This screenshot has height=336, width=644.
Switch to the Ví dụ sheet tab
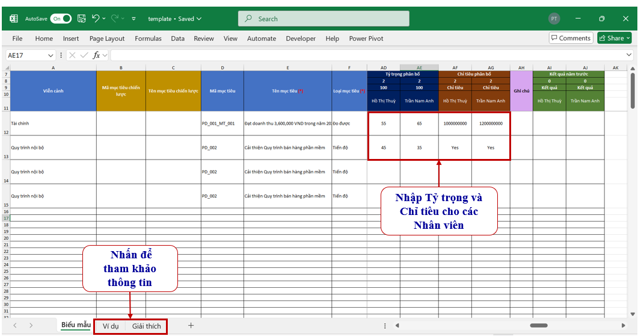click(110, 326)
